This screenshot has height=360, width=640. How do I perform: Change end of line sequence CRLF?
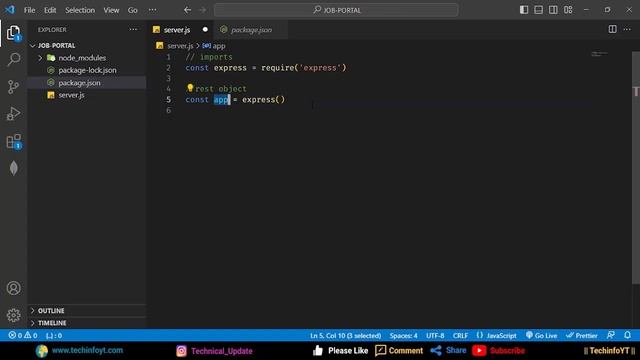[x=460, y=336]
